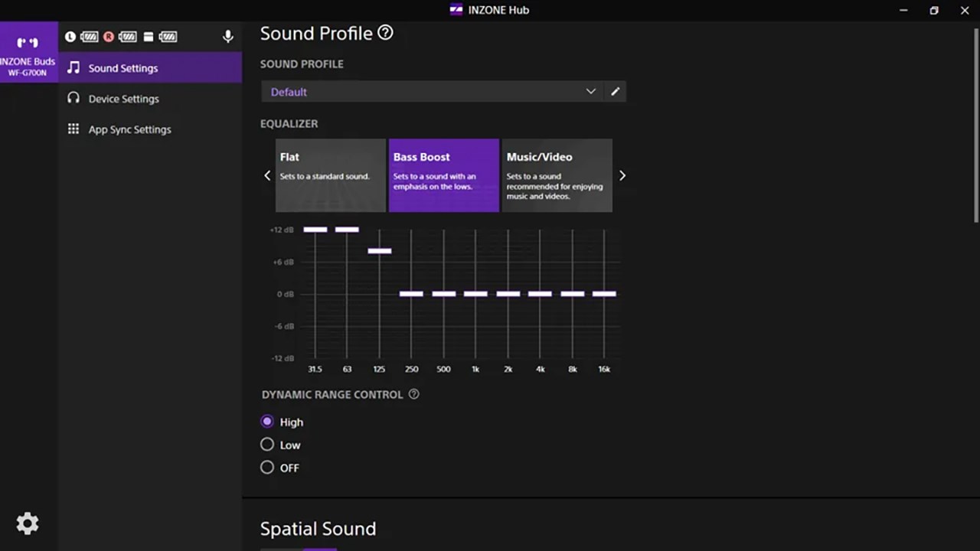Click the 250 Hz equalizer slider handle
980x551 pixels.
(411, 294)
